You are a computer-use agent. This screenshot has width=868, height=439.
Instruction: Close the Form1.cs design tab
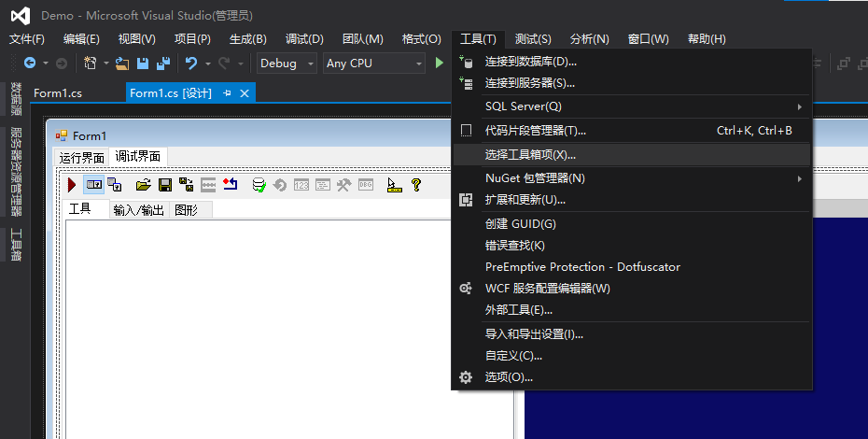245,93
